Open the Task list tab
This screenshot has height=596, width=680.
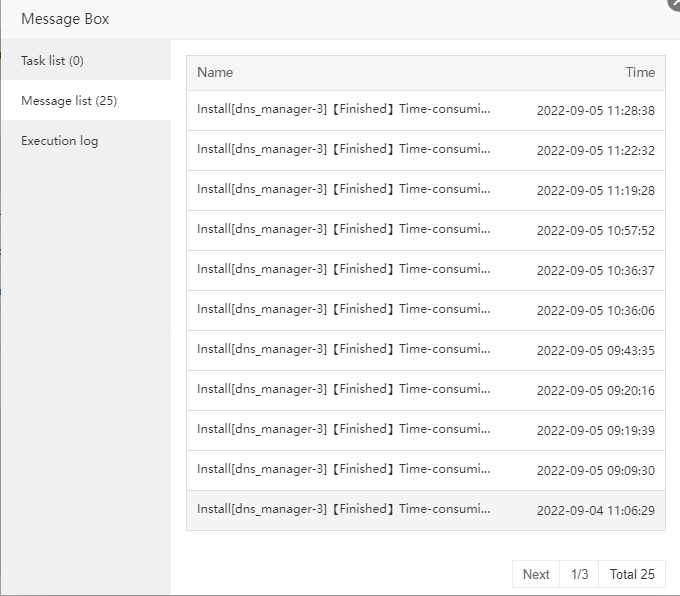(x=53, y=61)
